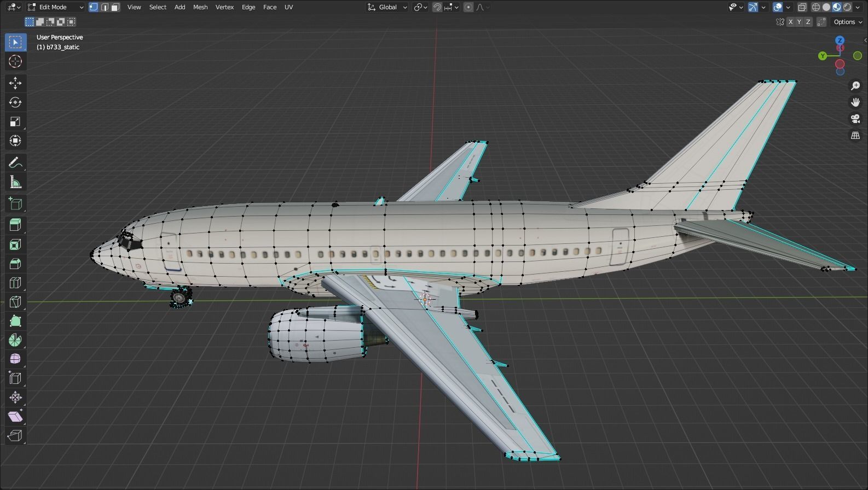The image size is (868, 490).
Task: Toggle camera view with camera icon
Action: [x=855, y=119]
